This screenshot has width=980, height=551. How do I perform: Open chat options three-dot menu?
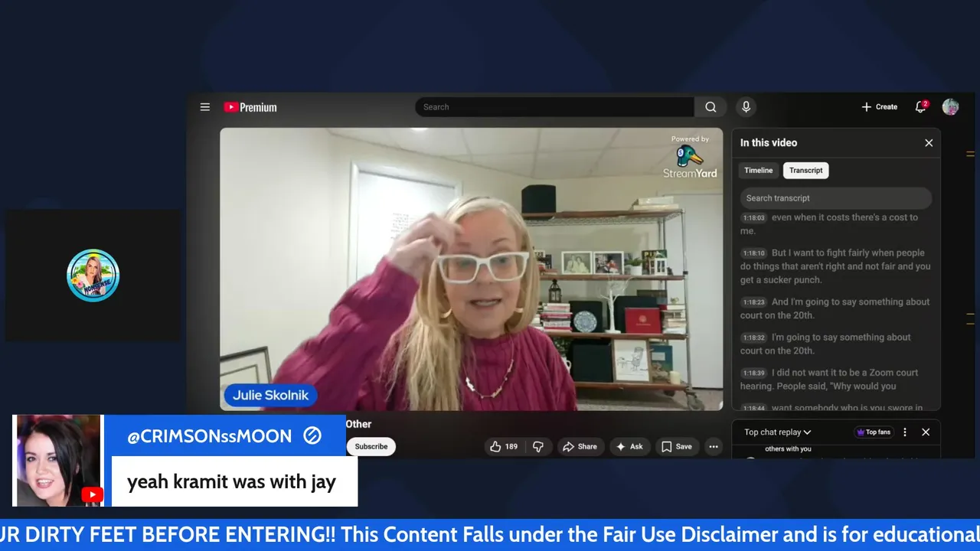coord(905,432)
